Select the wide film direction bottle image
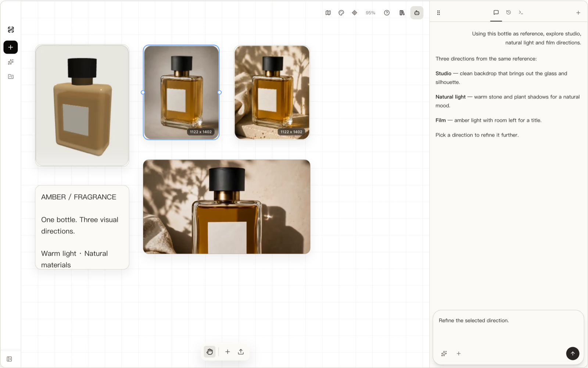Viewport: 588px width, 368px height. (x=227, y=207)
